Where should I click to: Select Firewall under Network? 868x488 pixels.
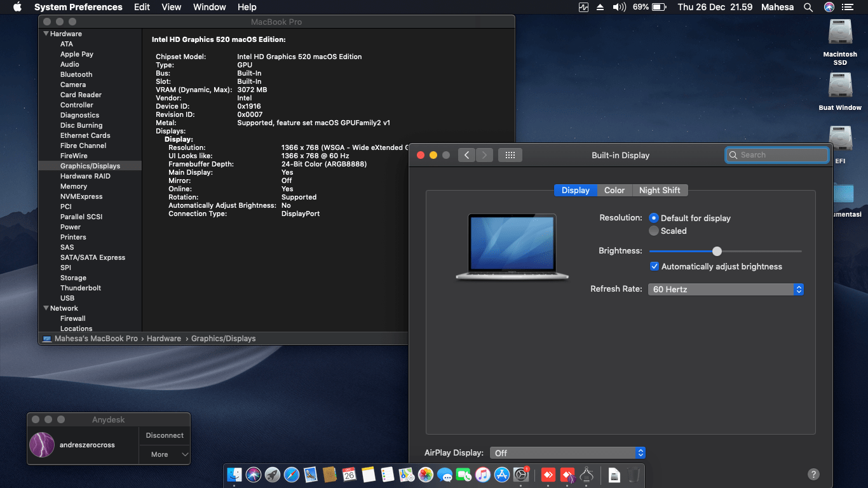pyautogui.click(x=73, y=318)
